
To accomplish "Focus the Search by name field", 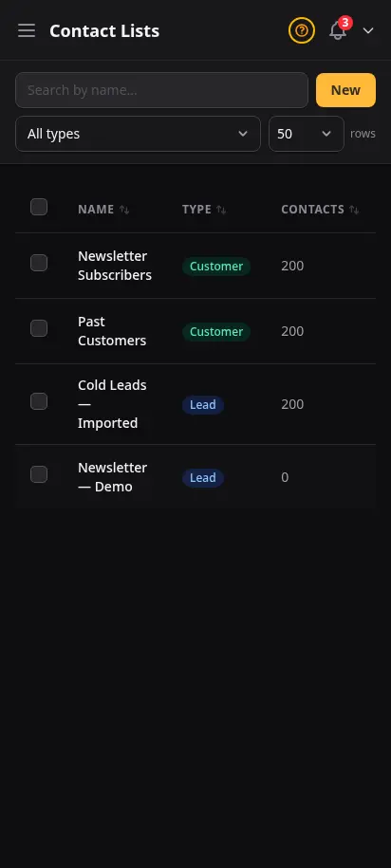I will pyautogui.click(x=161, y=90).
